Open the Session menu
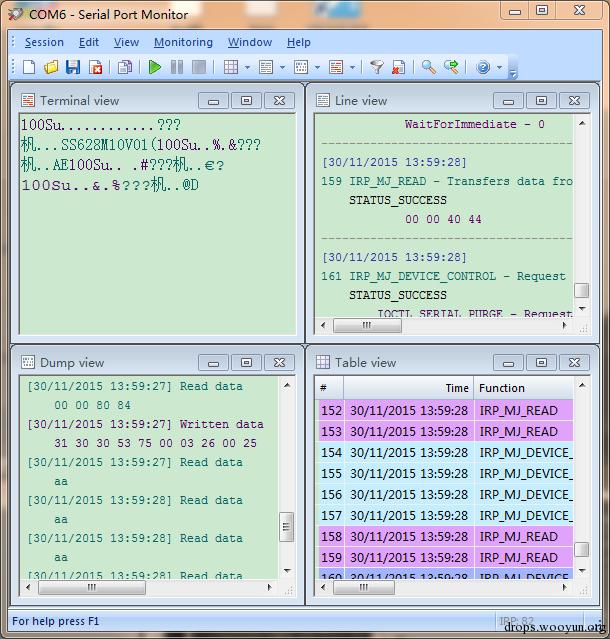Image resolution: width=610 pixels, height=639 pixels. 44,42
